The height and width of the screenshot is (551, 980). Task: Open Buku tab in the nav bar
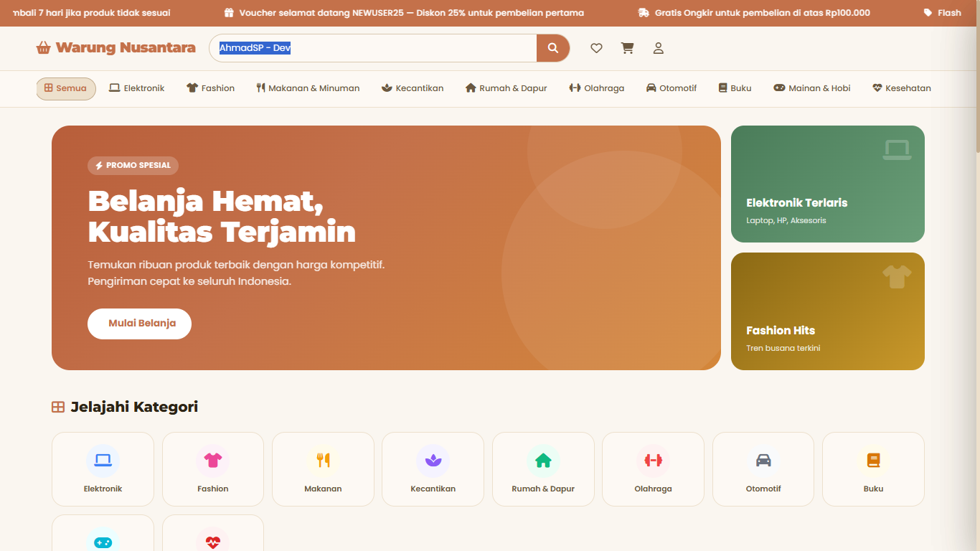click(x=735, y=88)
